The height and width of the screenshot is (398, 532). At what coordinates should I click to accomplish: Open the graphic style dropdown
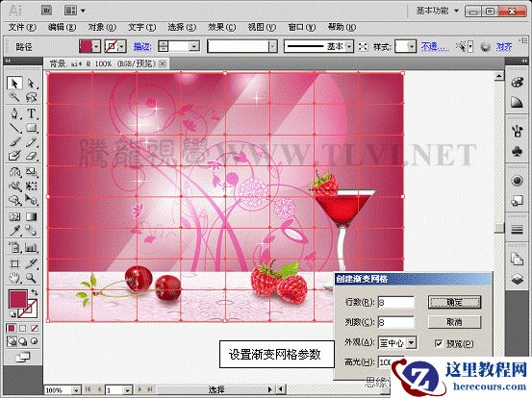[412, 46]
